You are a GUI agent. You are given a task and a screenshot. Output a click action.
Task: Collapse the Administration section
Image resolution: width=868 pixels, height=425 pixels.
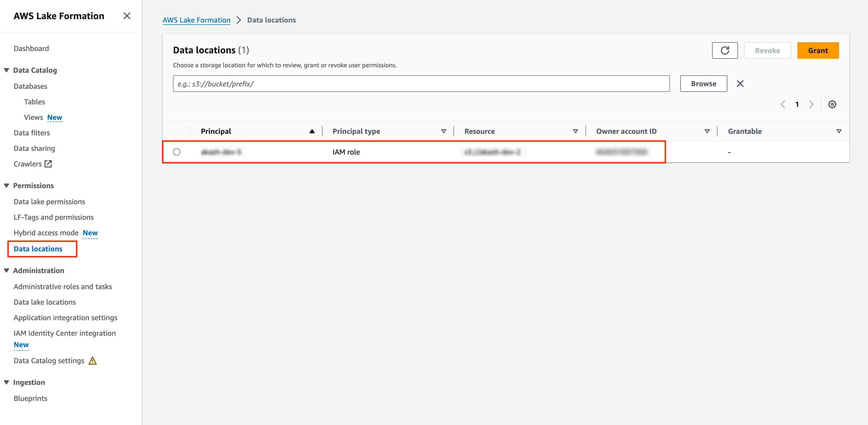[x=6, y=270]
